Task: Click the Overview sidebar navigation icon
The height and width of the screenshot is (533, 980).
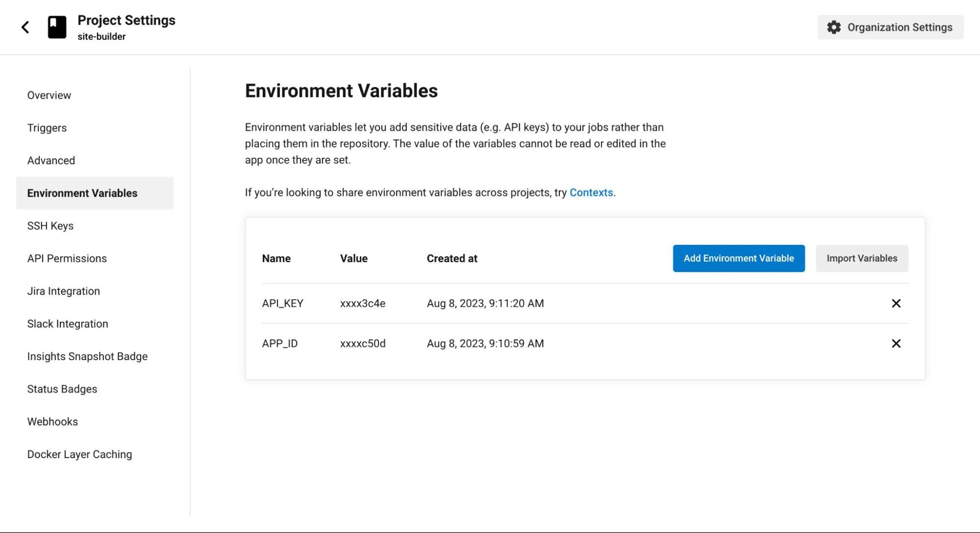Action: coord(49,95)
